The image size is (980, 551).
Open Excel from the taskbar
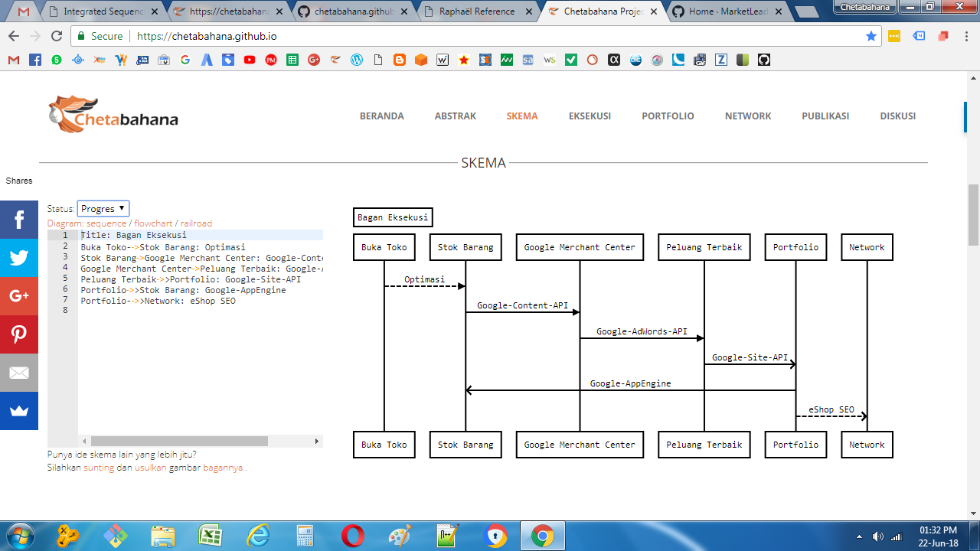tap(211, 536)
